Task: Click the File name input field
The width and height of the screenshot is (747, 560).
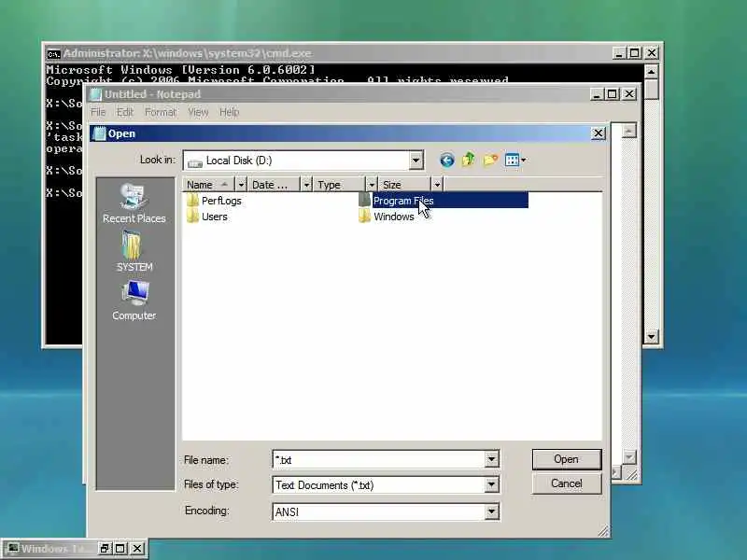Action: tap(379, 459)
